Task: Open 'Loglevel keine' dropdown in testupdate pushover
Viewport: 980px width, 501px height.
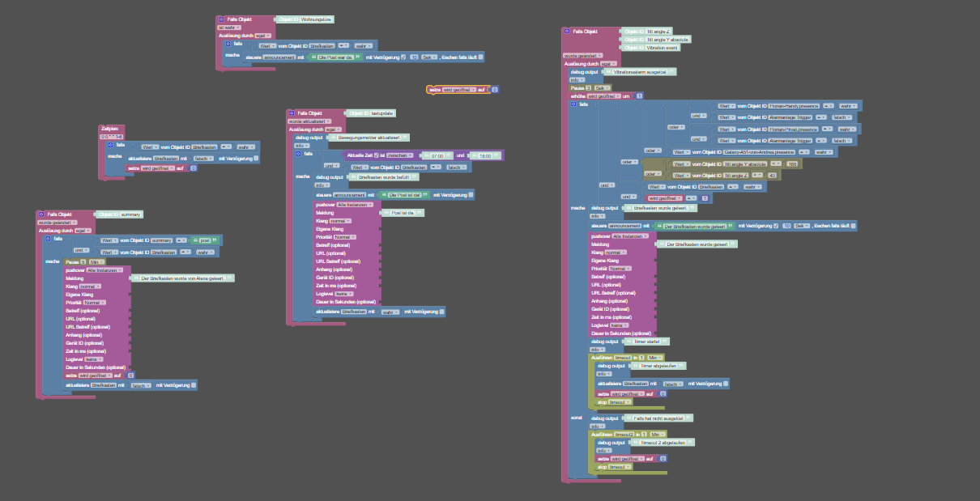Action: tap(344, 293)
